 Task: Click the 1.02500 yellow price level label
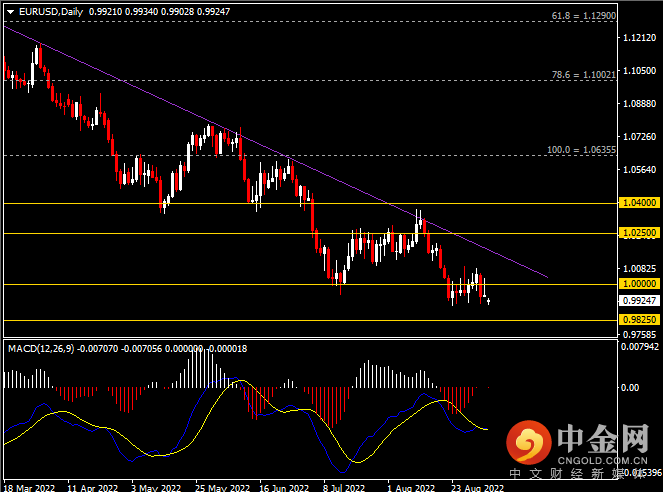(x=639, y=233)
